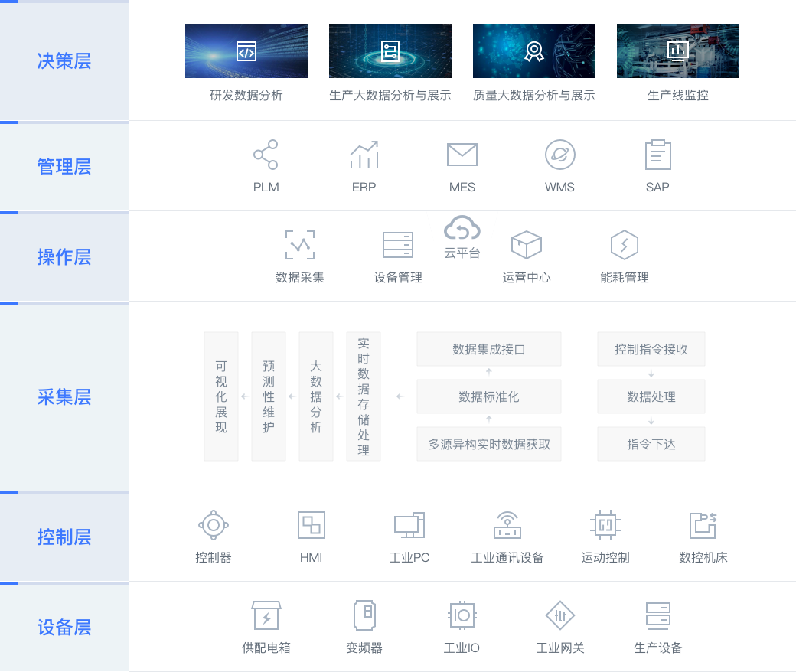Viewport: 796px width, 672px height.
Task: Click the WMS planet icon
Action: coord(560,155)
